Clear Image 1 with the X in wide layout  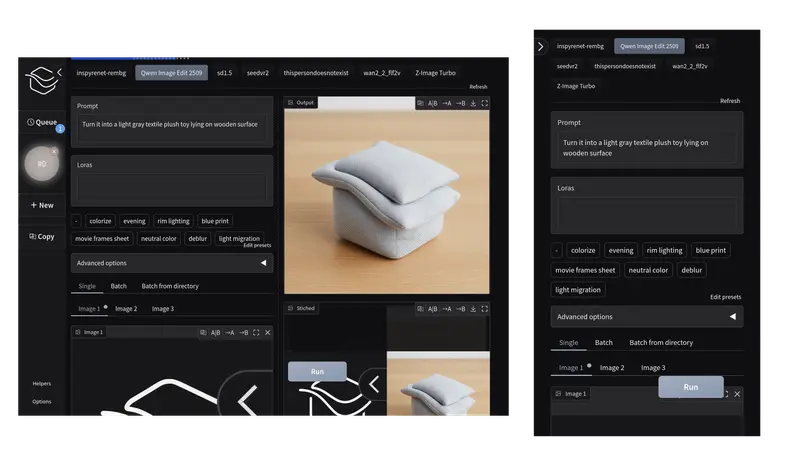pyautogui.click(x=267, y=333)
